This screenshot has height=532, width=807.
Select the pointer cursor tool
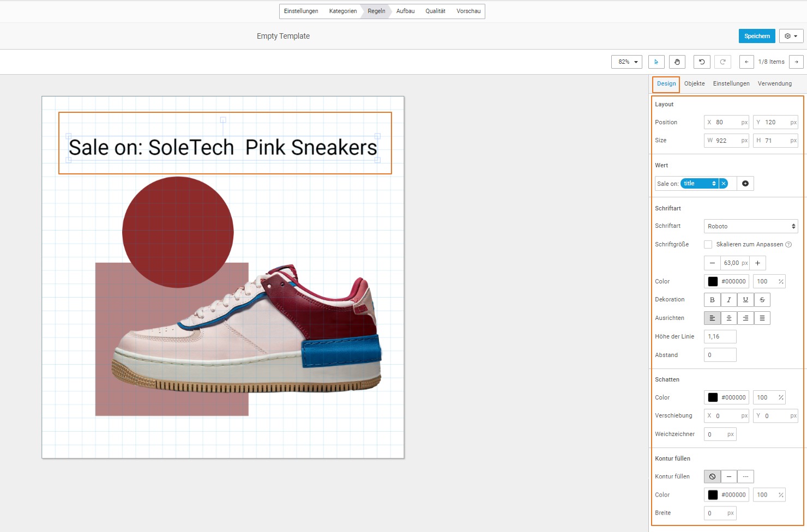pyautogui.click(x=657, y=62)
